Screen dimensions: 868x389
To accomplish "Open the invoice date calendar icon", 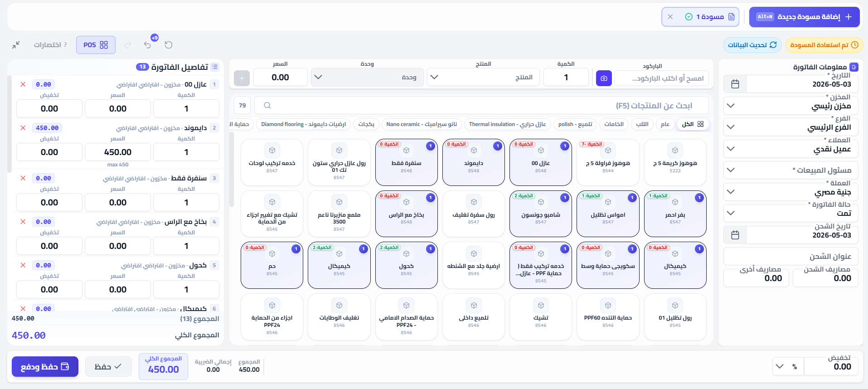I will tap(735, 84).
